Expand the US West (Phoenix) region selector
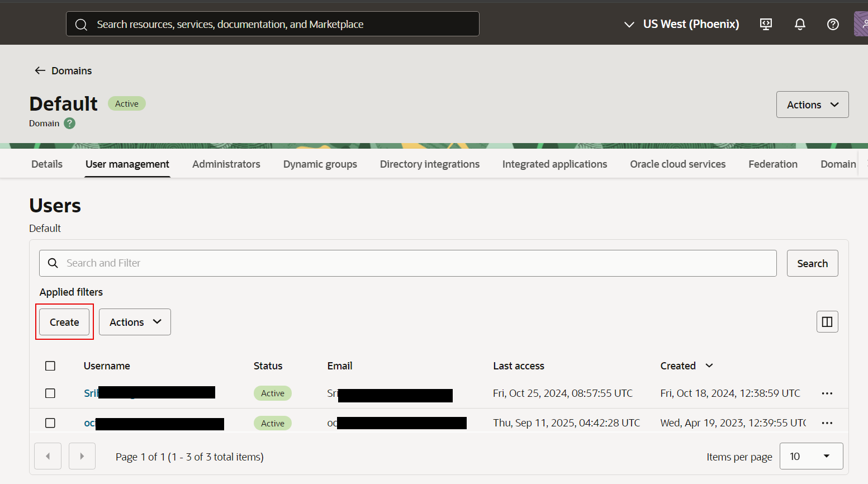The height and width of the screenshot is (484, 868). point(682,24)
